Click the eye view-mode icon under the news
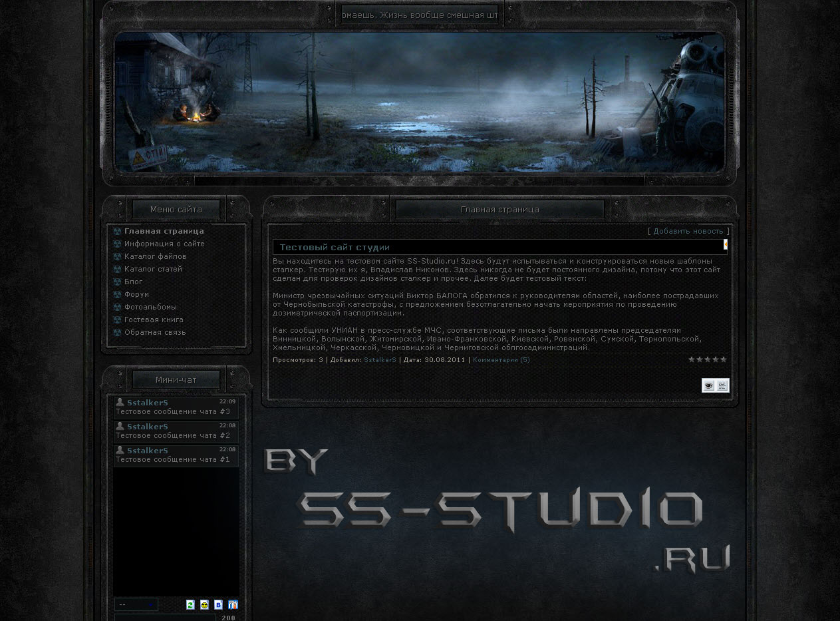The width and height of the screenshot is (840, 621). pos(708,385)
